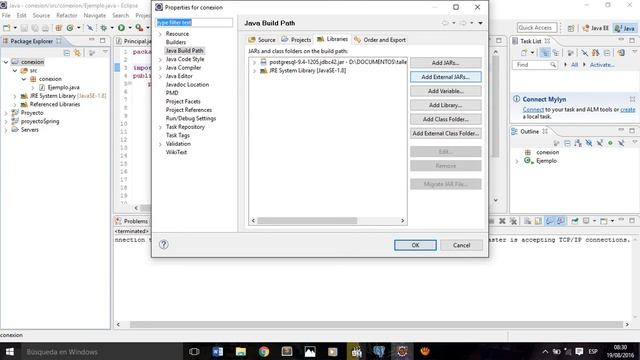The width and height of the screenshot is (640, 360).
Task: Expand the Validation node
Action: pyautogui.click(x=160, y=144)
